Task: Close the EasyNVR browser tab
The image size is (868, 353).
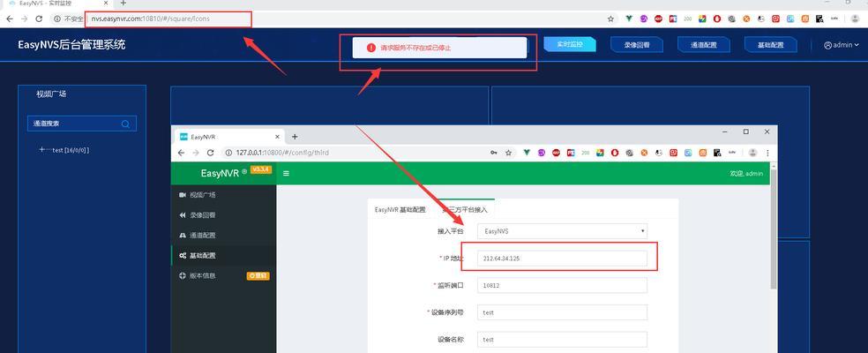Action: tap(277, 136)
